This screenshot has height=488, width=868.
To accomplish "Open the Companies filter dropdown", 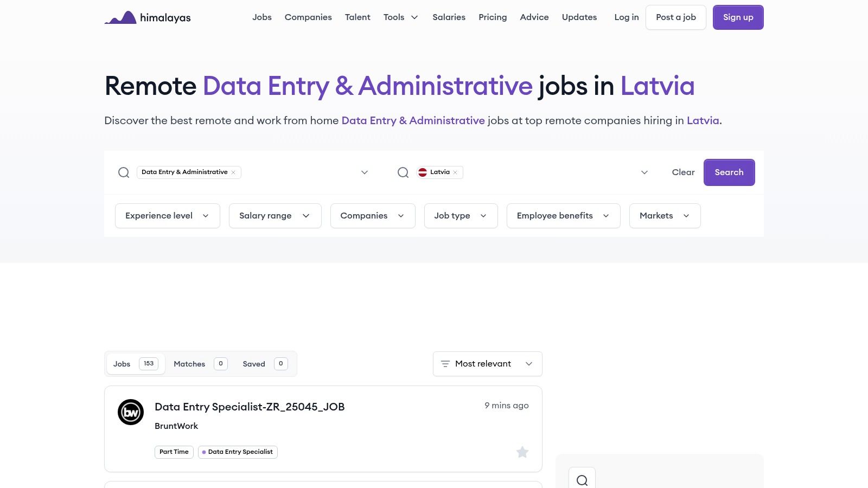I will point(373,216).
